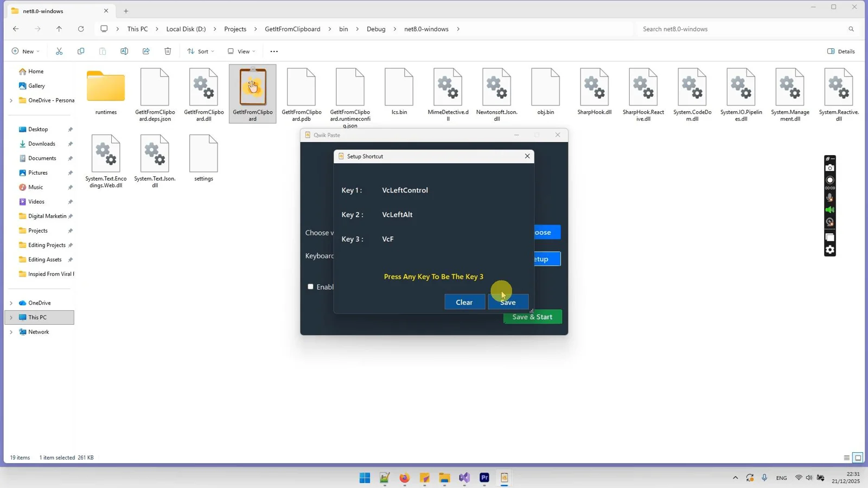Close the Setup Shortcut dialog
Viewport: 868px width, 488px height.
tap(527, 156)
